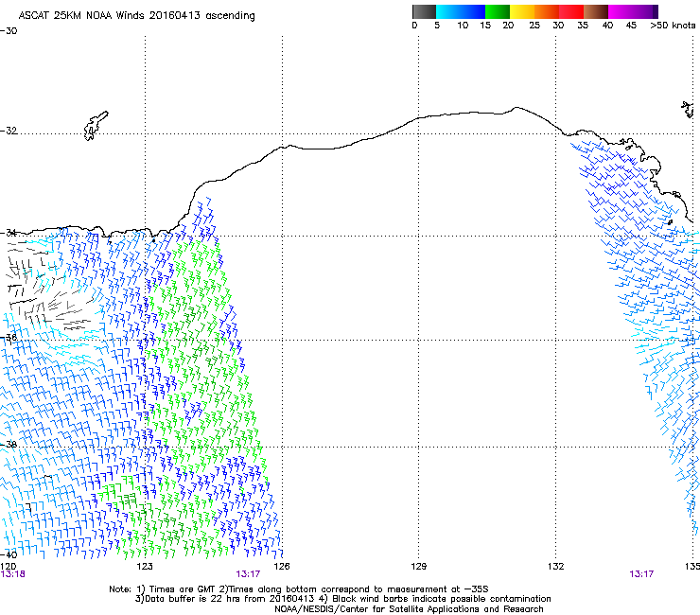This screenshot has height=615, width=700.
Task: Click the '>50 knots' legend label
Action: [673, 26]
